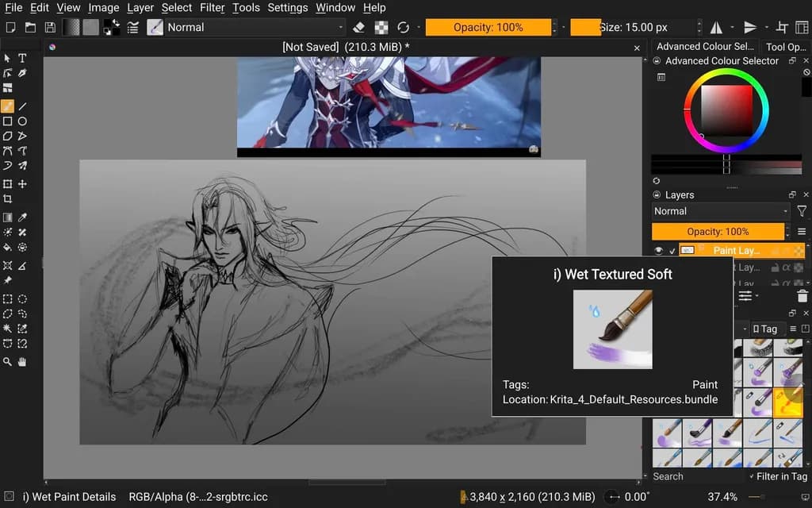Toggle preserve alpha checkerboard button
Screen dimensions: 812x508
click(x=381, y=28)
